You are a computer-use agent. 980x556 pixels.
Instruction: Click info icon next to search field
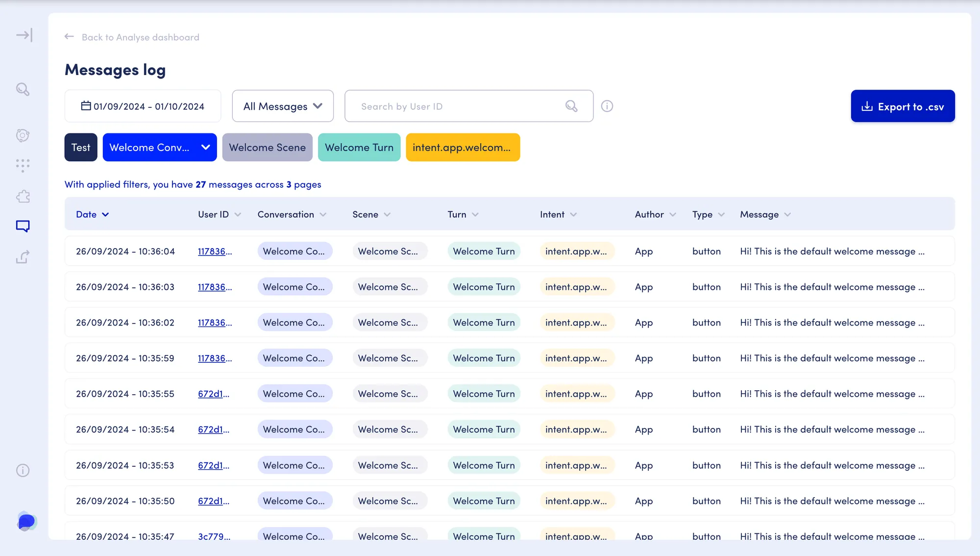click(x=607, y=106)
